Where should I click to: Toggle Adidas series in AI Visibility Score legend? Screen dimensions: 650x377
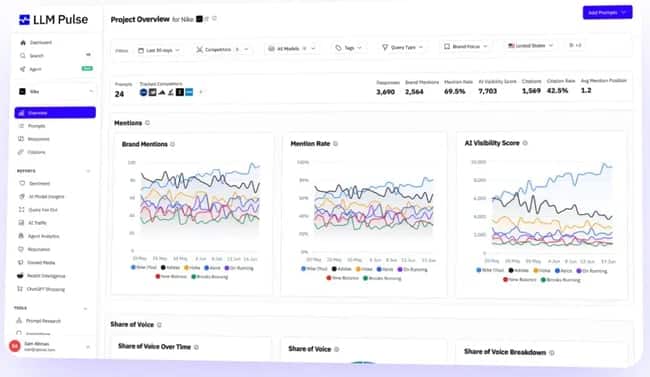point(519,270)
